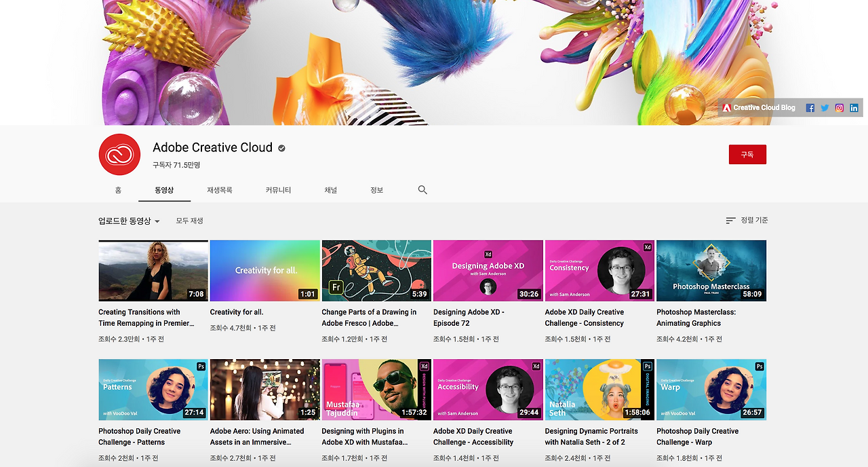This screenshot has width=868, height=467.
Task: Open the Patterns challenge thumbnail
Action: coord(153,390)
